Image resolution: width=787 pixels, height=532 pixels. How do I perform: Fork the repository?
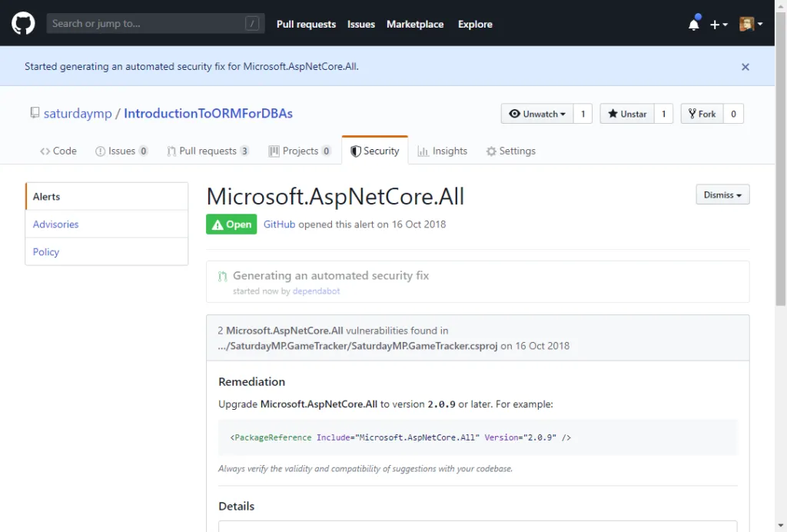click(702, 114)
